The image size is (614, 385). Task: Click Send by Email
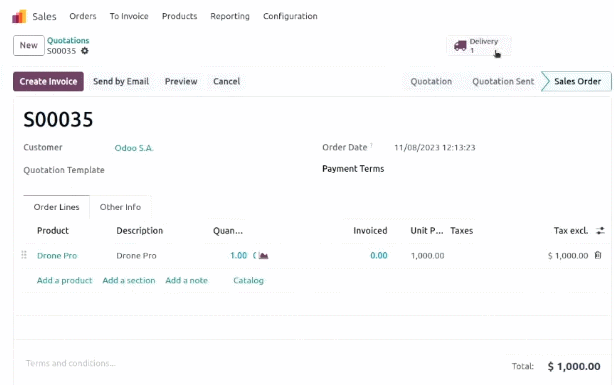121,81
